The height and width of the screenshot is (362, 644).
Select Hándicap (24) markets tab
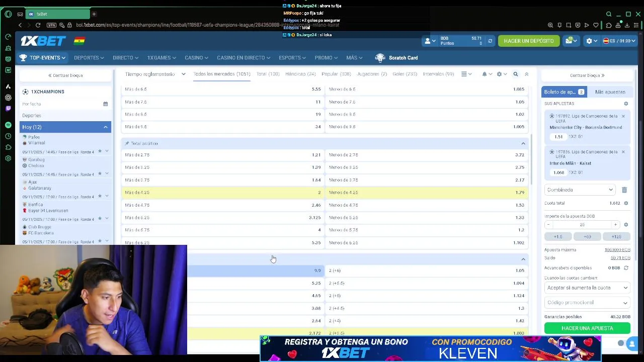pyautogui.click(x=300, y=74)
